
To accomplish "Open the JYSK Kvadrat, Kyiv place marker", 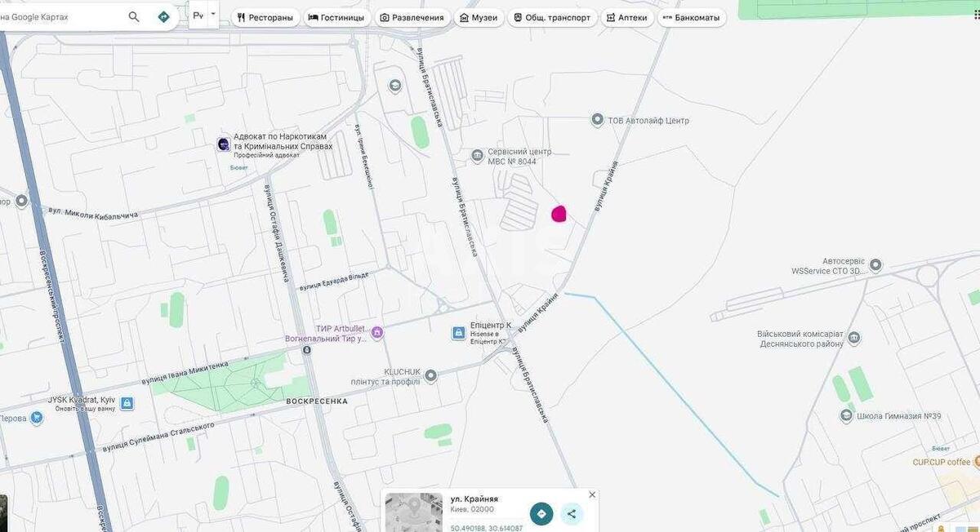I will [x=127, y=402].
